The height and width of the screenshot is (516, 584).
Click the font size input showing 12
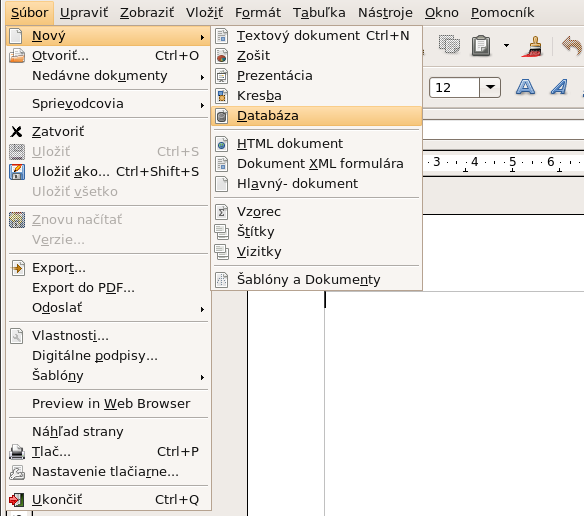tap(454, 88)
